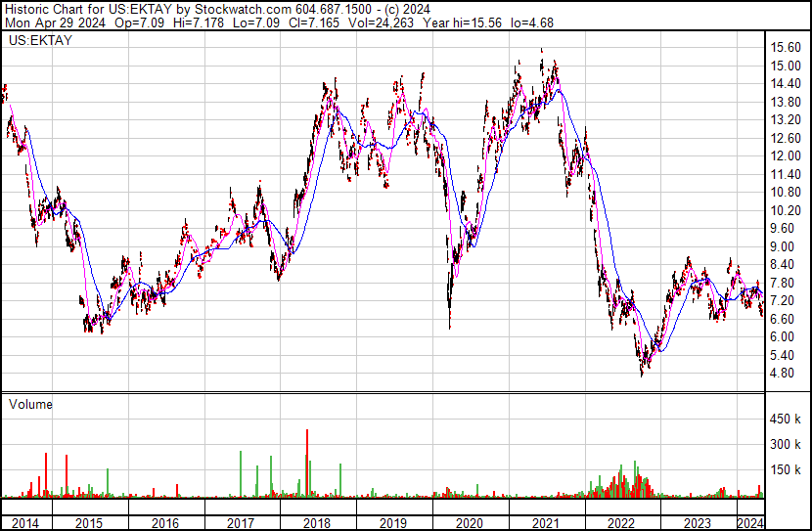Click the 7.20 price axis label

[x=783, y=300]
